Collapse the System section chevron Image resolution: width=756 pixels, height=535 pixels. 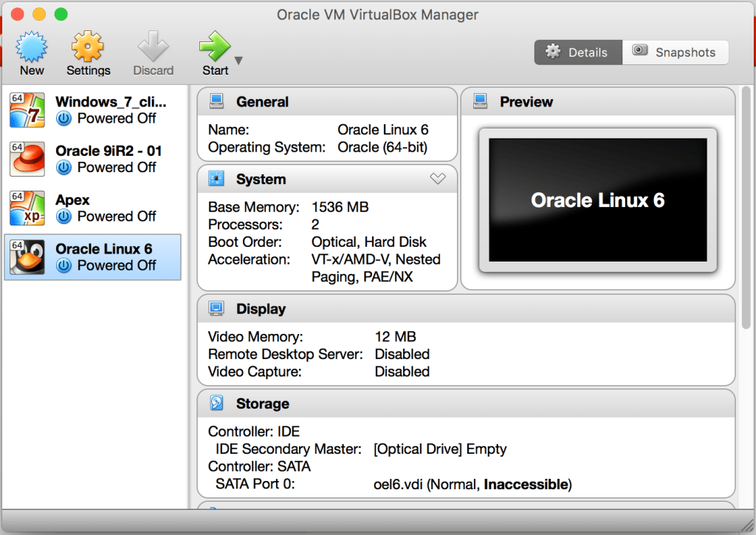[x=438, y=179]
